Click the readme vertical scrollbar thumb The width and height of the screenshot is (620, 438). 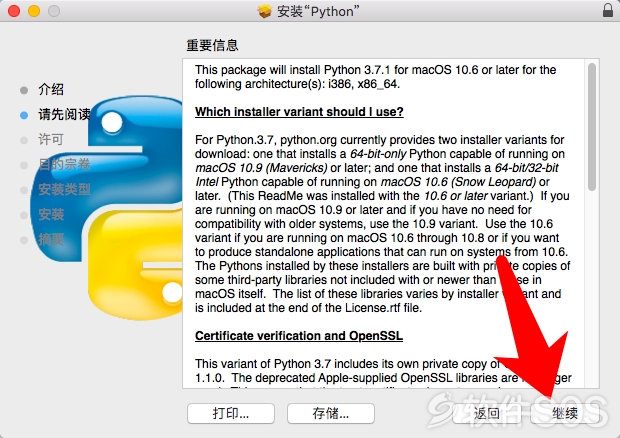(x=592, y=127)
